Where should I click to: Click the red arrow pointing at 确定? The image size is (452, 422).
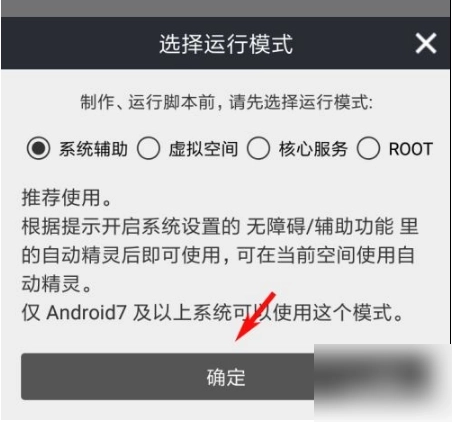[255, 317]
